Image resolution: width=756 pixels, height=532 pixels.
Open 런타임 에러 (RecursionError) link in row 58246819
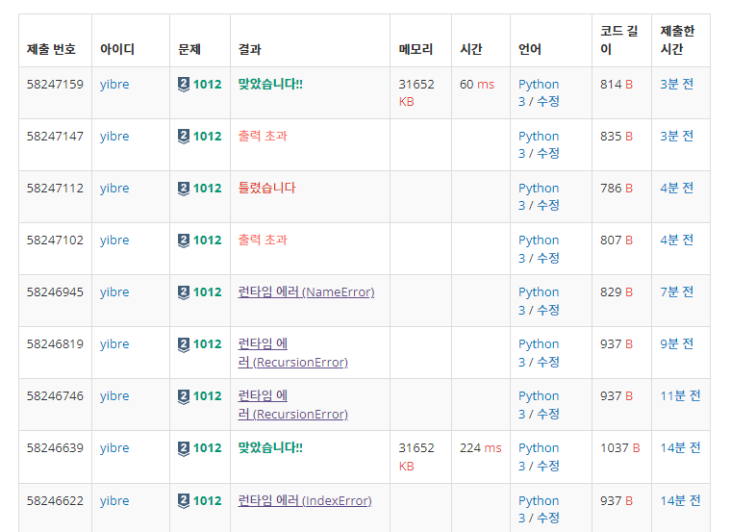click(292, 353)
